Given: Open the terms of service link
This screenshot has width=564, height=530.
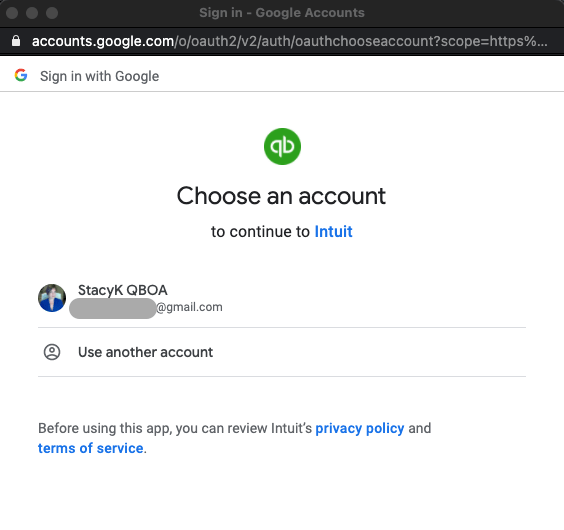Looking at the screenshot, I should pos(91,448).
